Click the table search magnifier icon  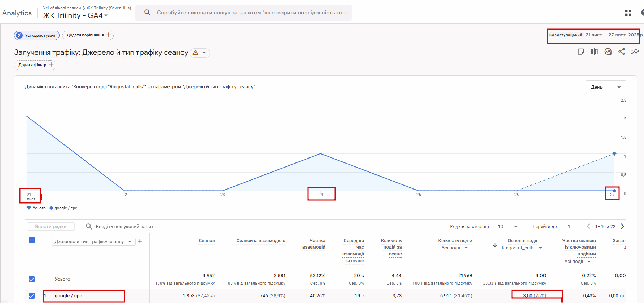click(89, 226)
